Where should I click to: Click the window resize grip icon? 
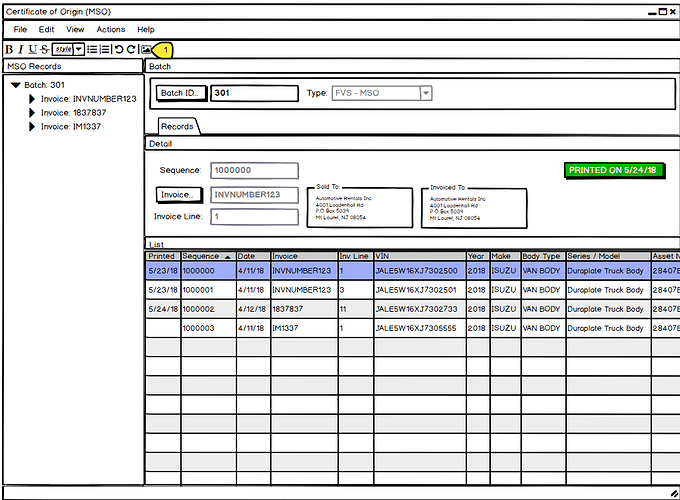[x=674, y=493]
